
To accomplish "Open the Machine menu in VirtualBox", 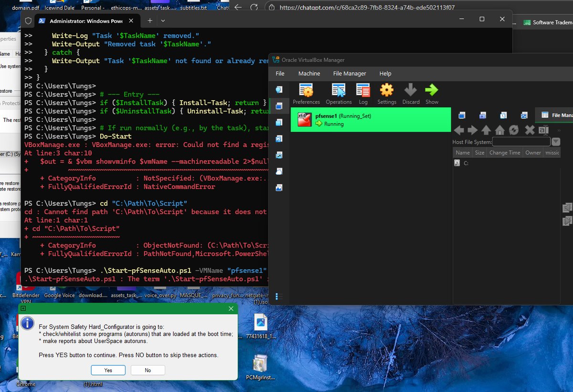I will click(x=309, y=74).
